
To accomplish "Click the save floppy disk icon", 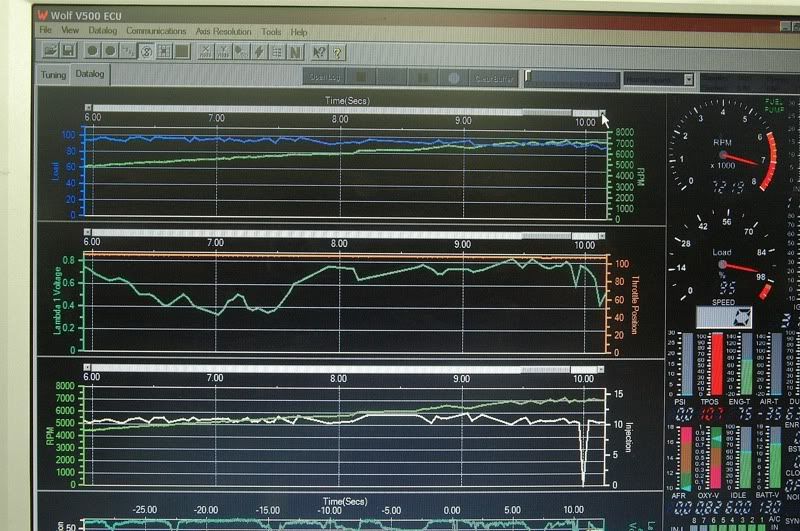I will (x=68, y=51).
